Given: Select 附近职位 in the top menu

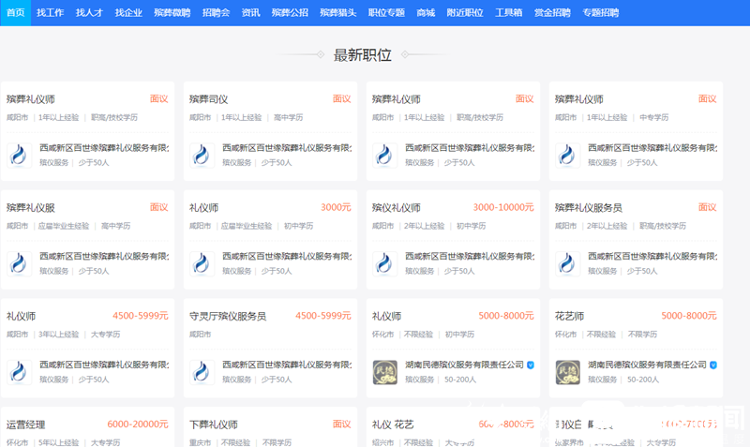Looking at the screenshot, I should point(464,13).
